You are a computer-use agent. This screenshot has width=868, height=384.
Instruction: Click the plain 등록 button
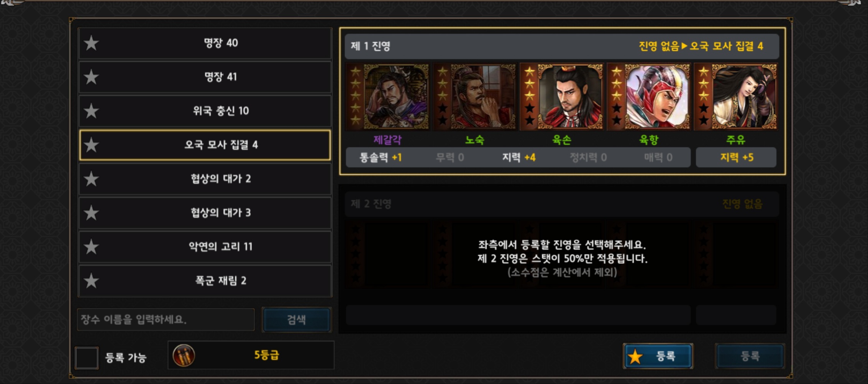[x=750, y=356]
